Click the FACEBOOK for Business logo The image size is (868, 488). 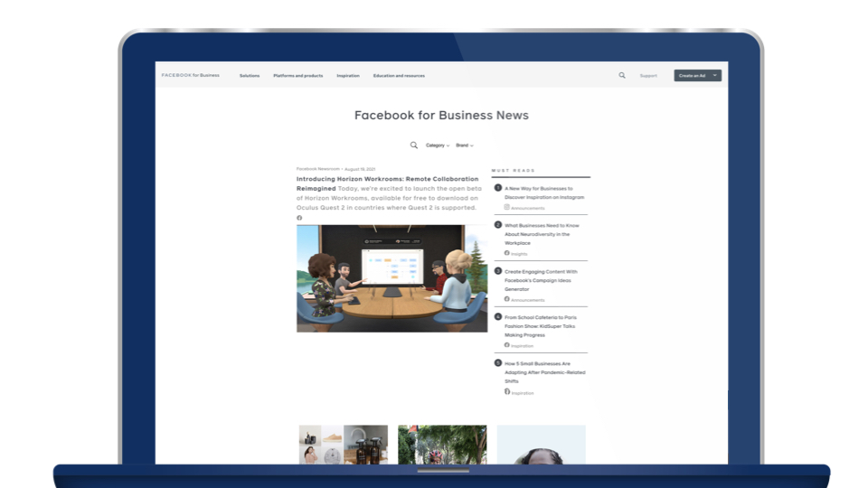(191, 75)
